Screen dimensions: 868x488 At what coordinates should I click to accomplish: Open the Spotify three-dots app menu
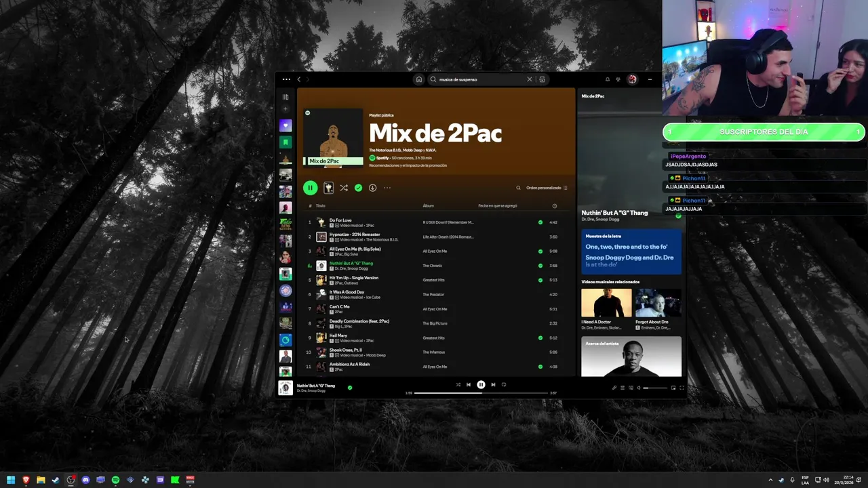(286, 79)
